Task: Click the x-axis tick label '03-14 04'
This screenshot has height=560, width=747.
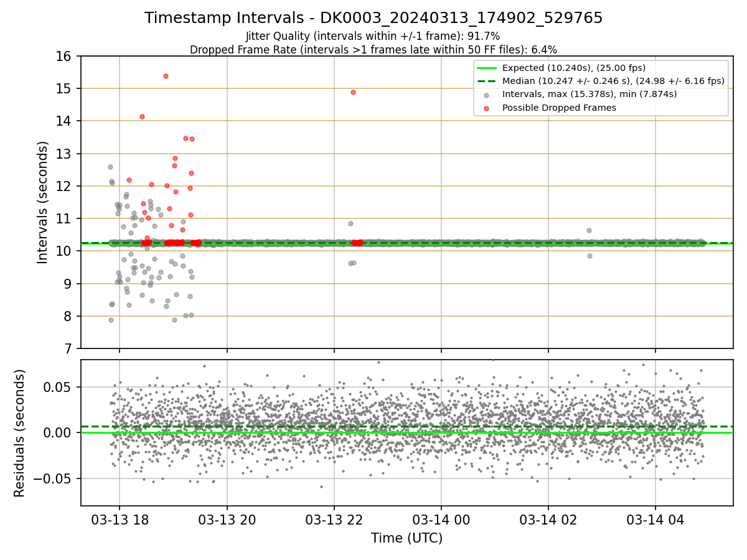Action: (655, 519)
